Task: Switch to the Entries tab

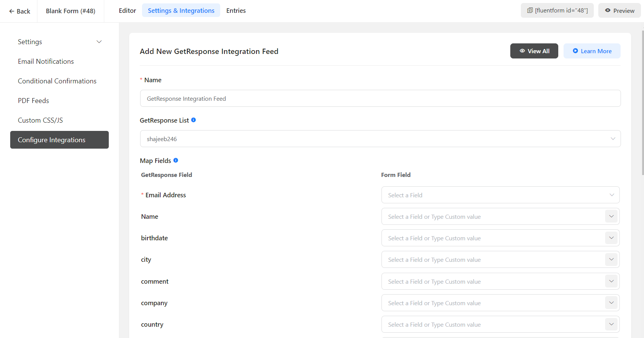Action: tap(236, 11)
